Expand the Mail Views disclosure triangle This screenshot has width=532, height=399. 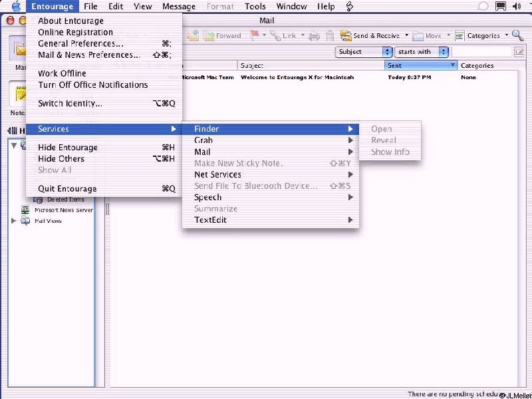13,221
